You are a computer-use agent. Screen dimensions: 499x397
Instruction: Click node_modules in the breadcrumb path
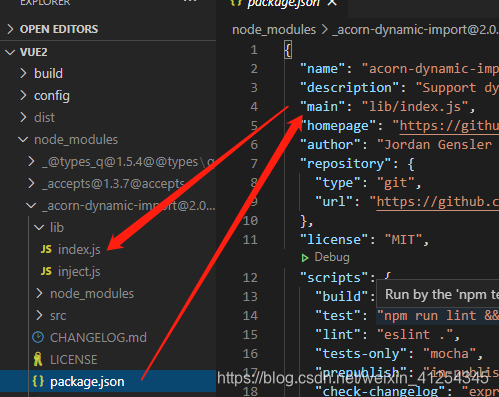tap(274, 30)
